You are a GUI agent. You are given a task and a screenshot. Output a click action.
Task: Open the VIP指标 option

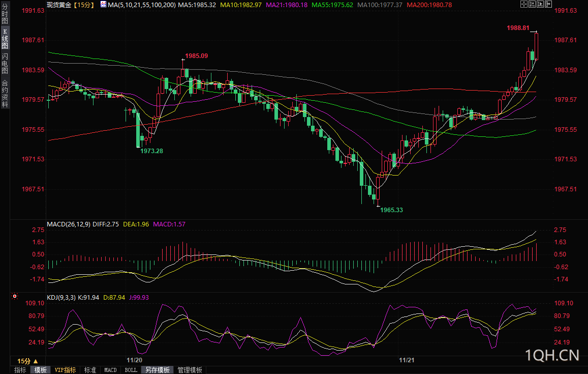point(65,370)
